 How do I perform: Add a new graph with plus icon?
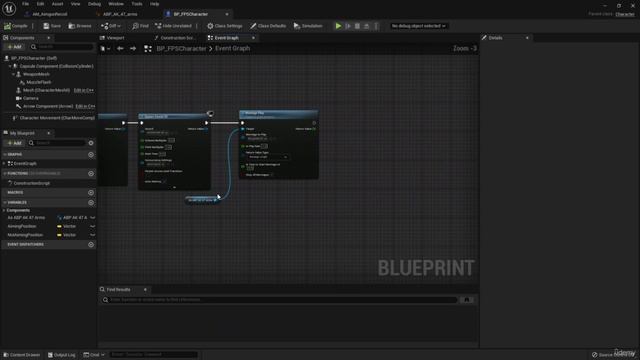91,155
